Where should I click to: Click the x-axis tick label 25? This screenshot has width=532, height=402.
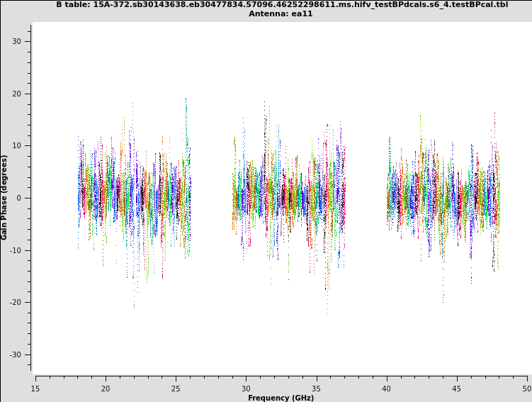[x=176, y=388]
